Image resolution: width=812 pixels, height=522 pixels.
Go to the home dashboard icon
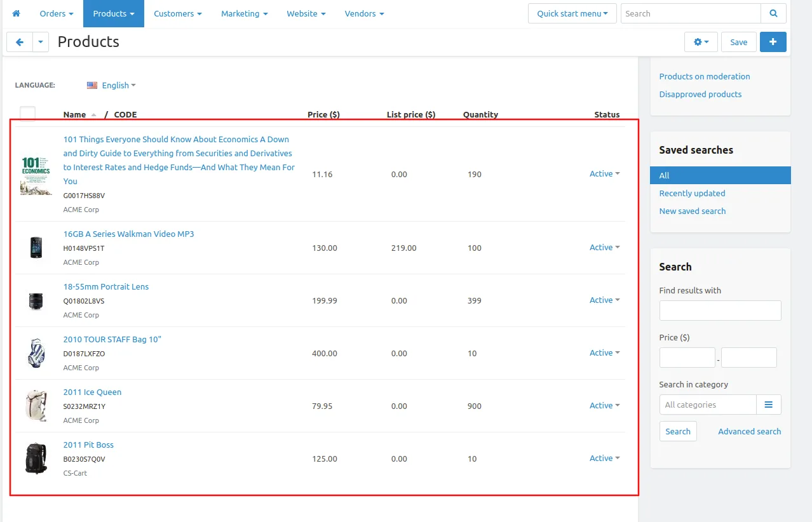pos(17,13)
